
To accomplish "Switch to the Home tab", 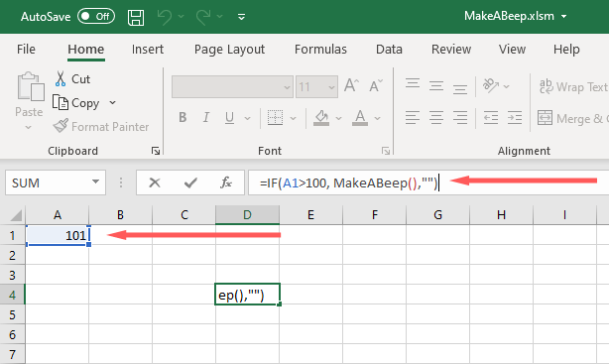I will [x=86, y=50].
